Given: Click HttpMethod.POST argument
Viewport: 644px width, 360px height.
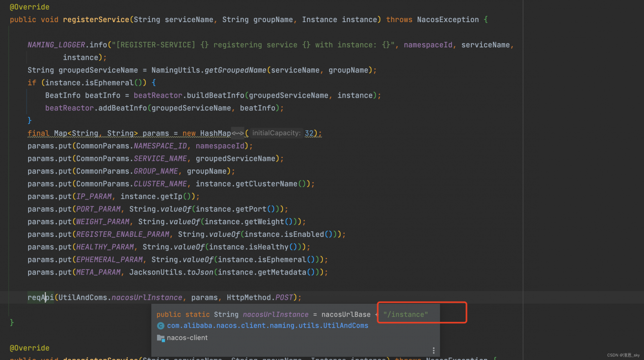Looking at the screenshot, I should (x=260, y=297).
